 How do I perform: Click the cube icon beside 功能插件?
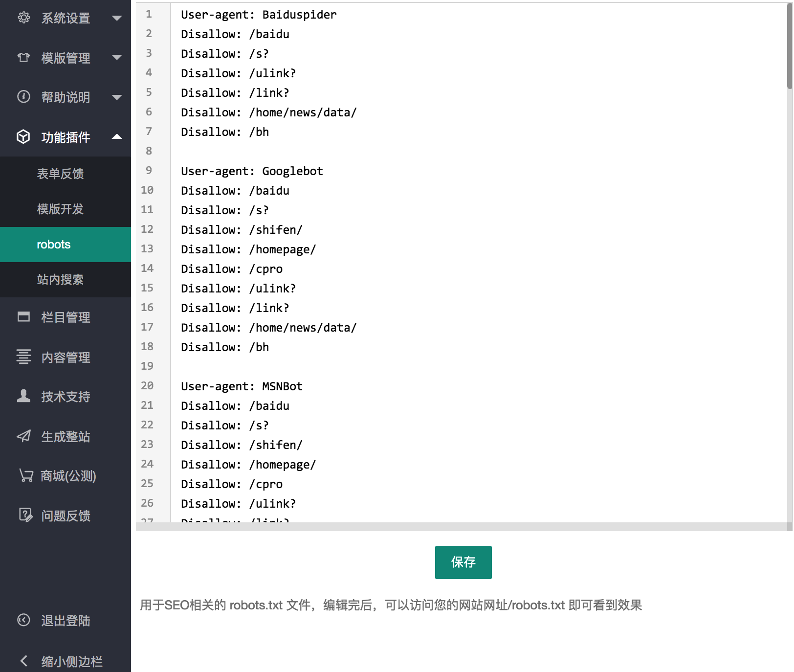pos(23,137)
